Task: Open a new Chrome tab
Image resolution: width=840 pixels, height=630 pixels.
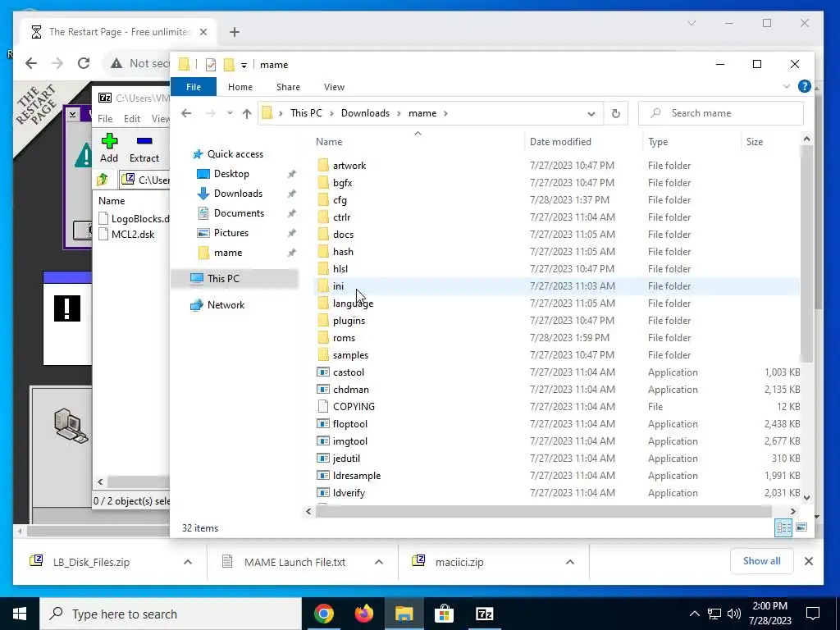Action: click(234, 32)
